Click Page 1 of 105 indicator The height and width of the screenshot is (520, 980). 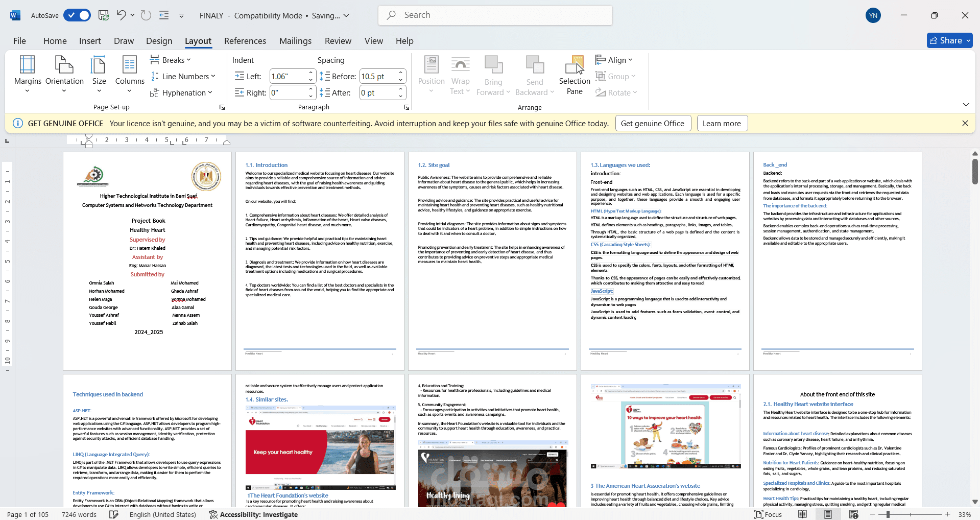(x=28, y=514)
